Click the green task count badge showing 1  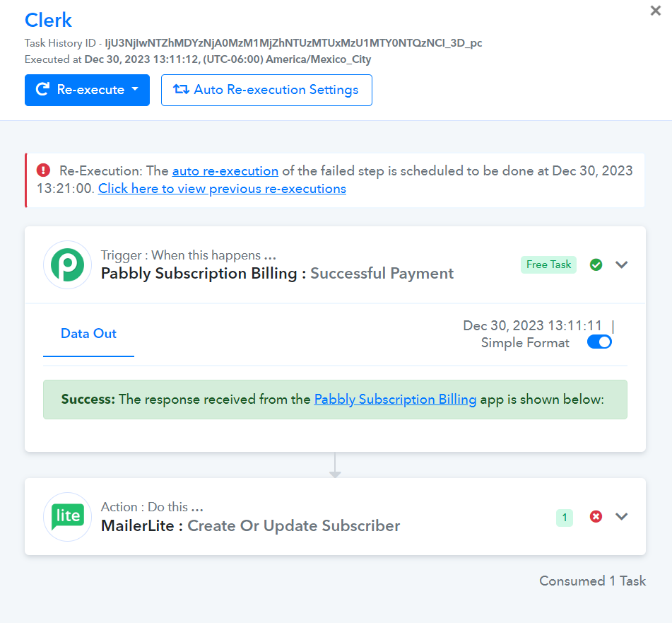565,518
